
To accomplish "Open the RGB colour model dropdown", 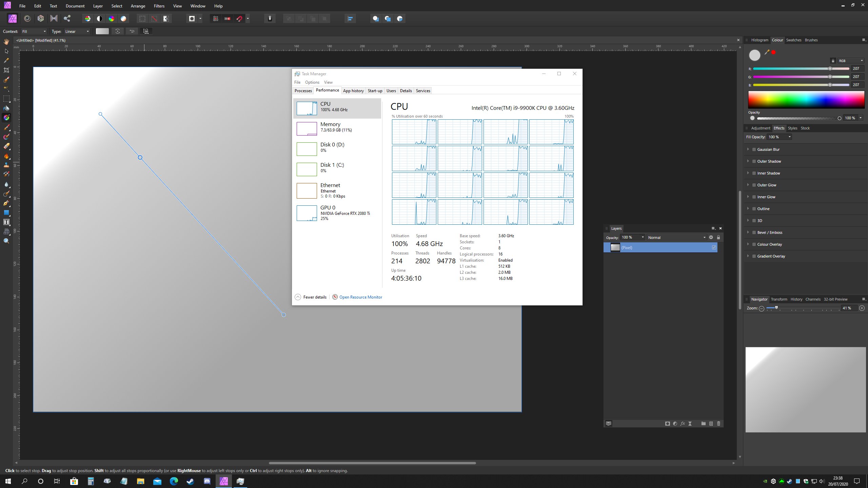I will pyautogui.click(x=851, y=61).
